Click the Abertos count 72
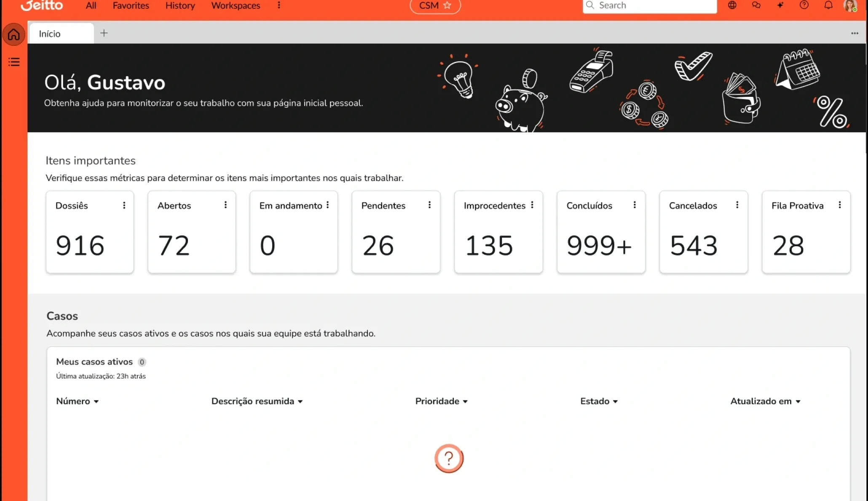Image resolution: width=868 pixels, height=501 pixels. tap(174, 245)
